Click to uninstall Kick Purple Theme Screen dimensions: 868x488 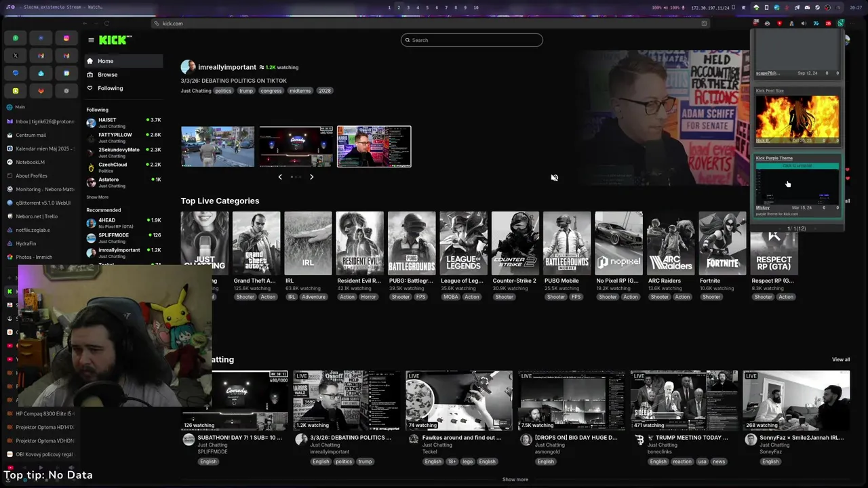click(x=797, y=165)
